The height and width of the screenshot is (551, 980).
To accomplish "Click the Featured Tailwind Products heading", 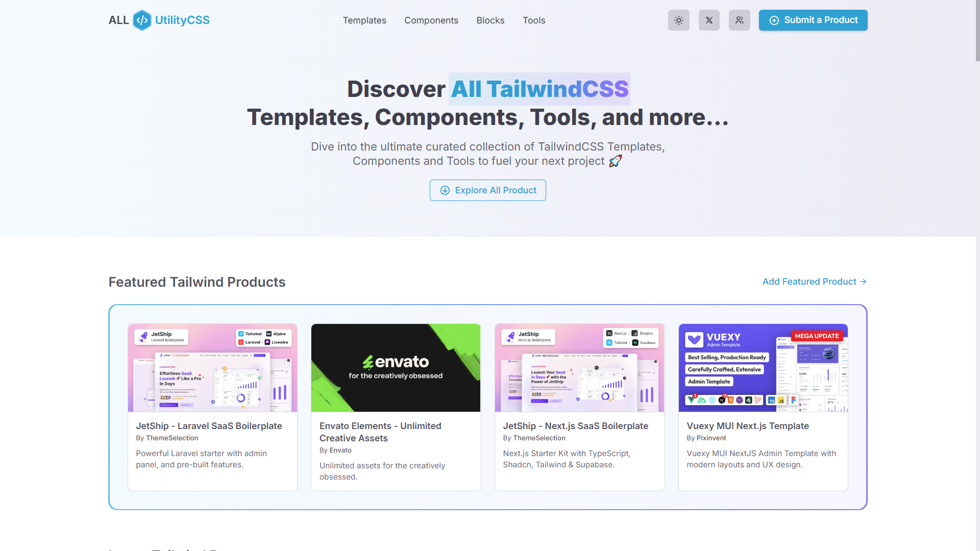I will pos(197,282).
